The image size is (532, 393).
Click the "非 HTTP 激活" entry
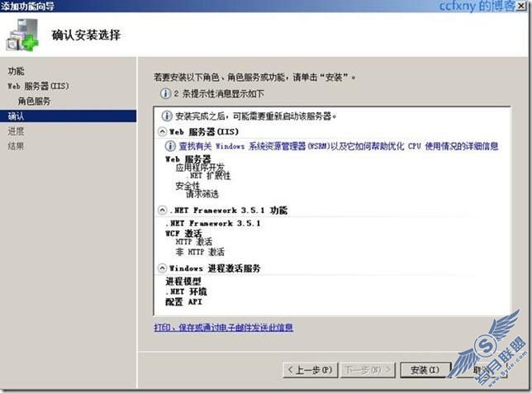200,252
